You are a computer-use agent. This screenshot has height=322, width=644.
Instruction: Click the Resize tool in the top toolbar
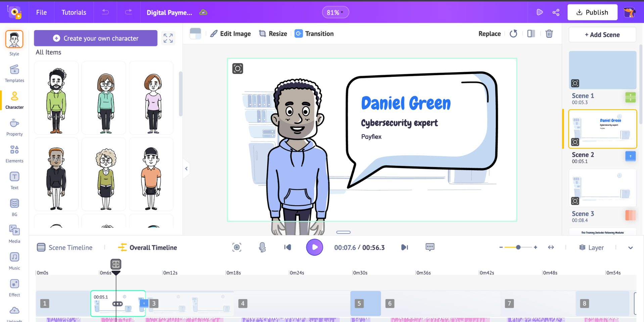point(273,34)
